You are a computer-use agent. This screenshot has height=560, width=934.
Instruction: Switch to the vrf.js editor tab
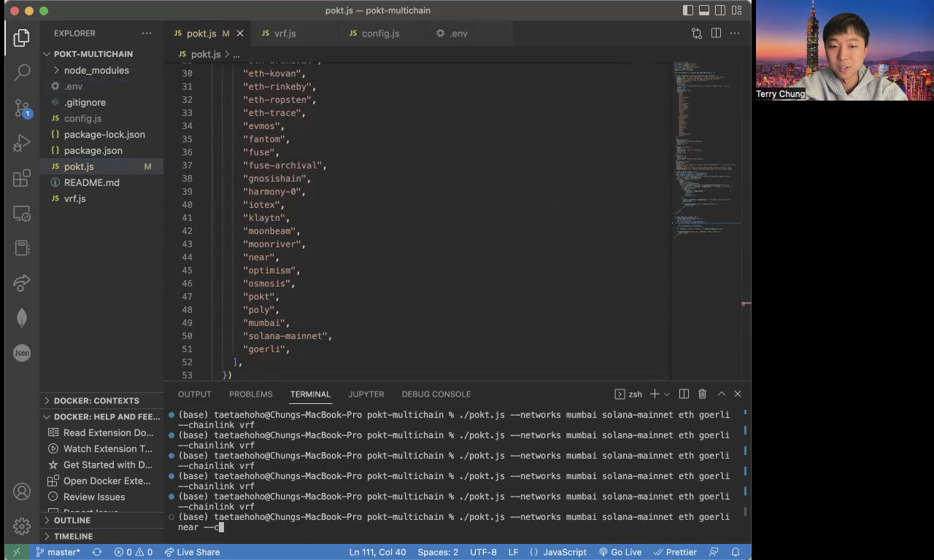[285, 34]
